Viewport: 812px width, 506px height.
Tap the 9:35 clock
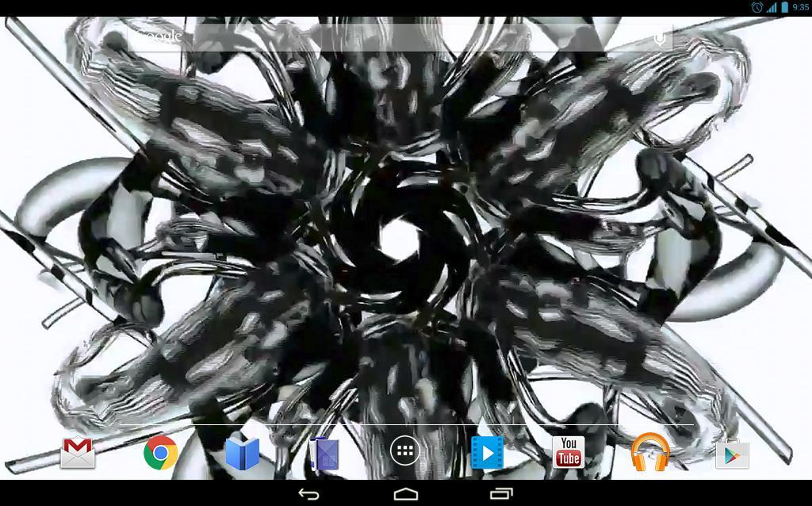[801, 7]
